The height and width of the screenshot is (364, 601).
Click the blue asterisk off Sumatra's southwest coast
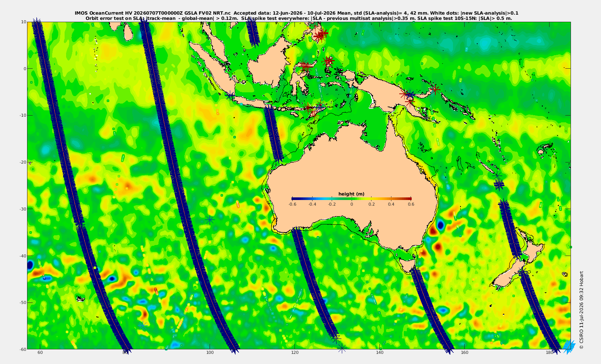click(x=230, y=96)
